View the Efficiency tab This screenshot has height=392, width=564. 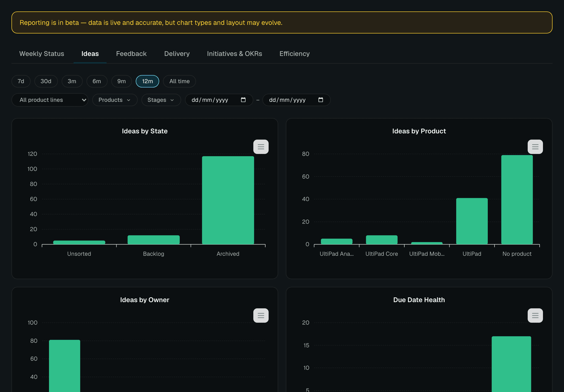(294, 54)
